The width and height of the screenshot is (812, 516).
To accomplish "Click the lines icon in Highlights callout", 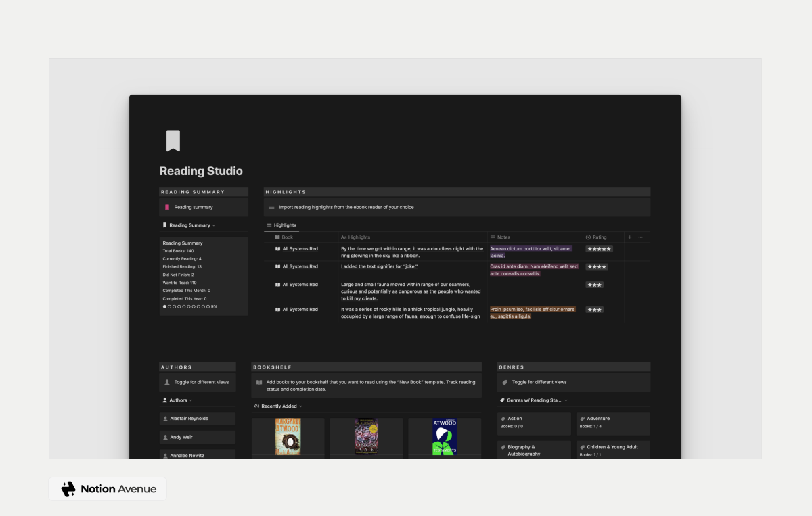I will point(271,207).
